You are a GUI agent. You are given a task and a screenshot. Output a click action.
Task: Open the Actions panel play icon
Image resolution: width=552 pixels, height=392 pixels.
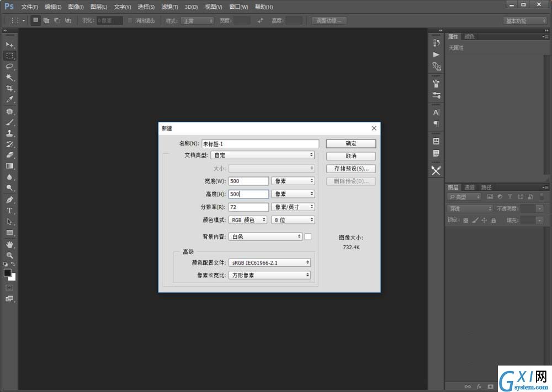[x=436, y=55]
